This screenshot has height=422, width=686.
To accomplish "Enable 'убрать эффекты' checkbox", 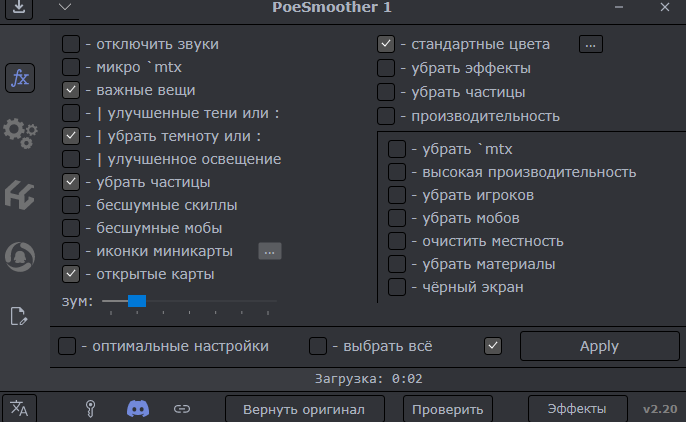I will [x=386, y=68].
